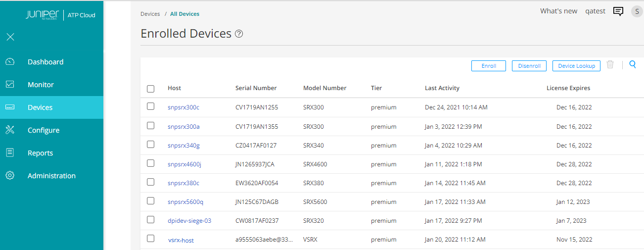The image size is (644, 250).
Task: Expand the Reports sidebar menu
Action: [40, 153]
